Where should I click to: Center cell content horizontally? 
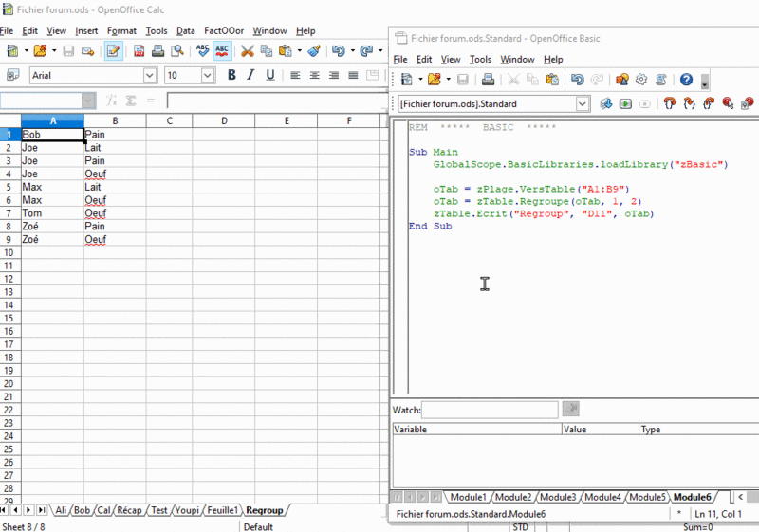pos(315,75)
